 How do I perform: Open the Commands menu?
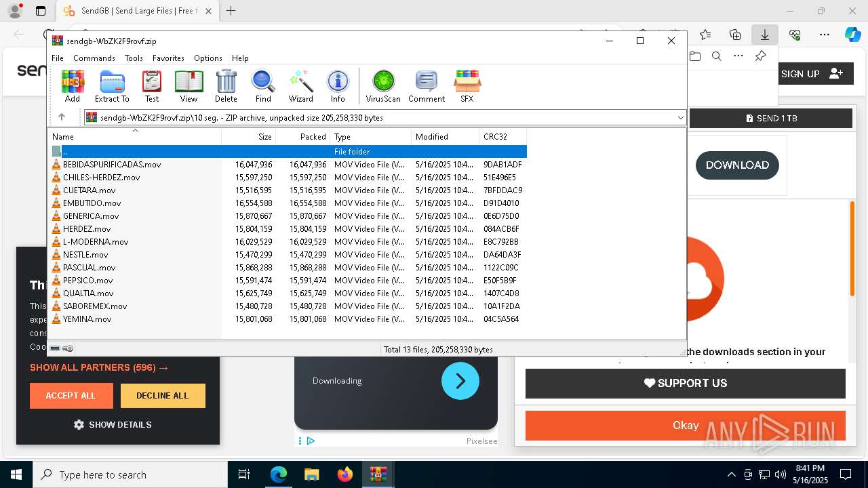click(94, 58)
